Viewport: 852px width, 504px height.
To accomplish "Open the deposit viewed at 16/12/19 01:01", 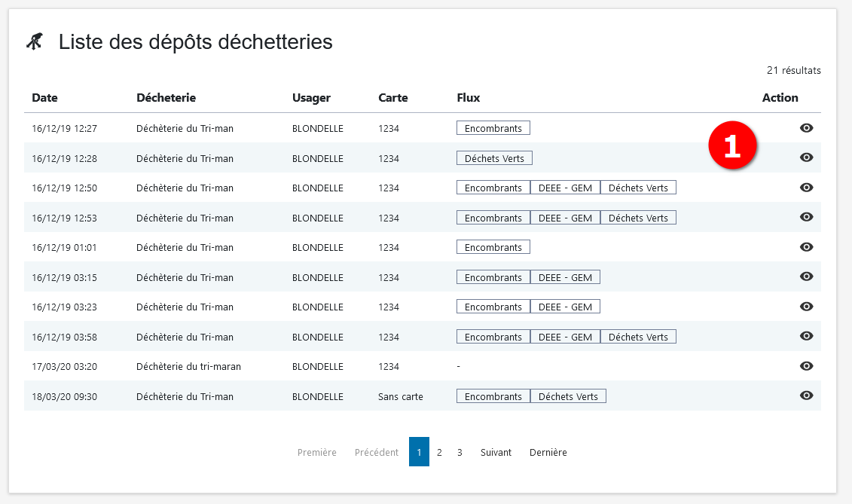I will [x=806, y=246].
